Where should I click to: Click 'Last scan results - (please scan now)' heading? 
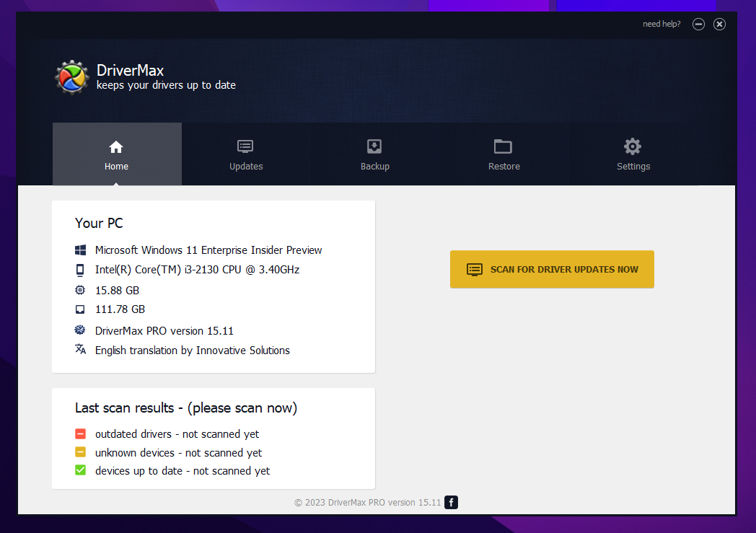tap(186, 408)
